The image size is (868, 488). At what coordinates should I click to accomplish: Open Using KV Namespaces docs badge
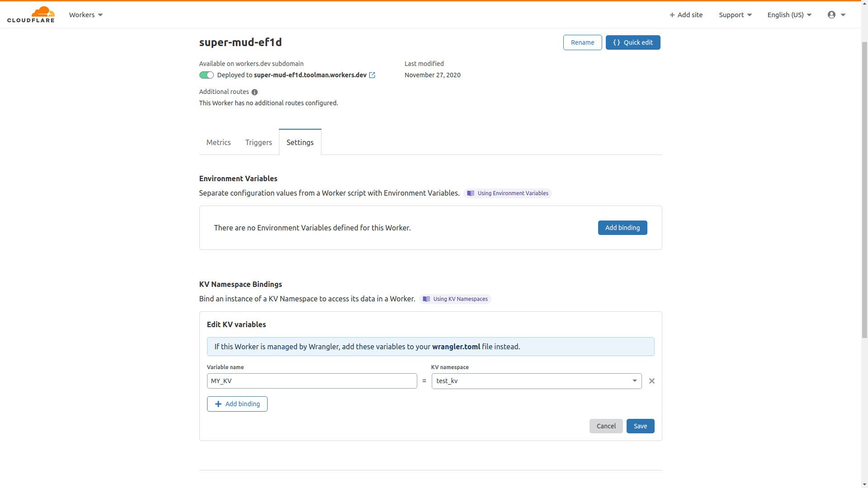455,299
